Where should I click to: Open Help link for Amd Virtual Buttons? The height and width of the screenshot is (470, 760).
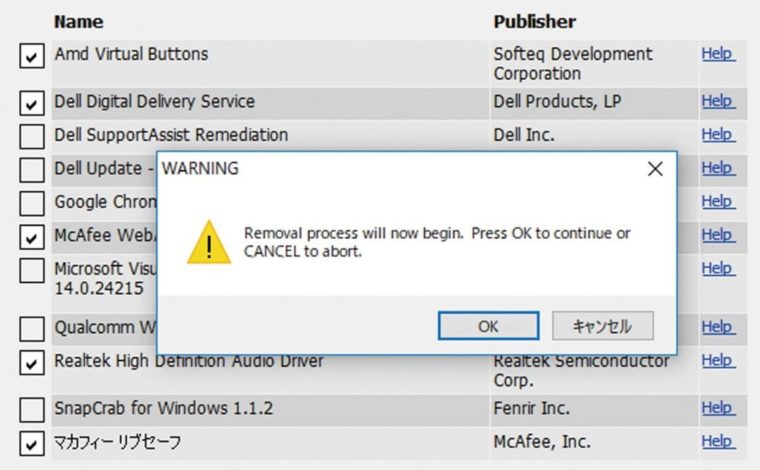click(718, 54)
